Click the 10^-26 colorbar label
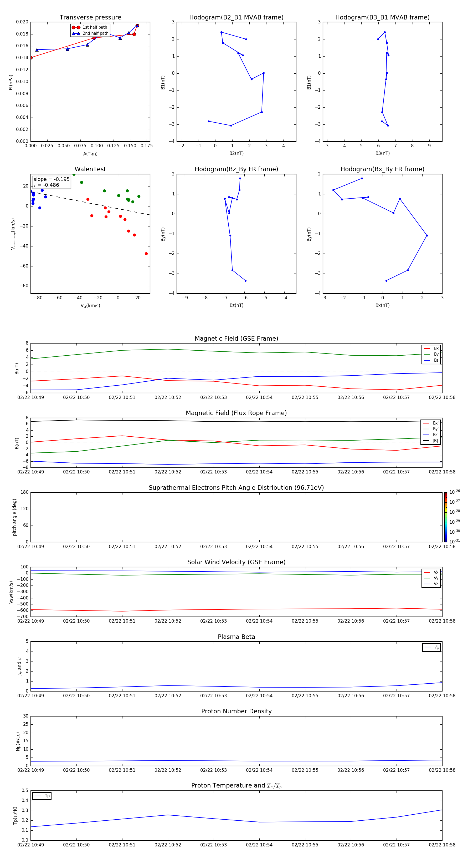This screenshot has height=868, width=473. (454, 492)
